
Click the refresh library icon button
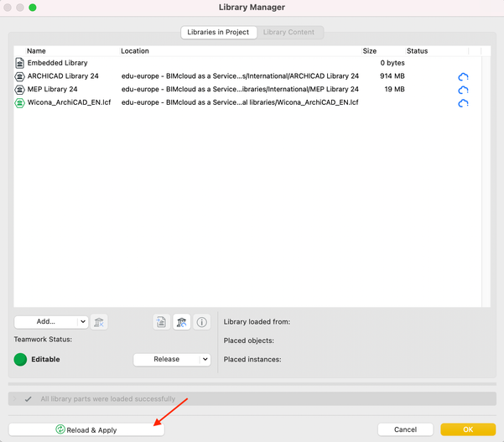pyautogui.click(x=182, y=322)
